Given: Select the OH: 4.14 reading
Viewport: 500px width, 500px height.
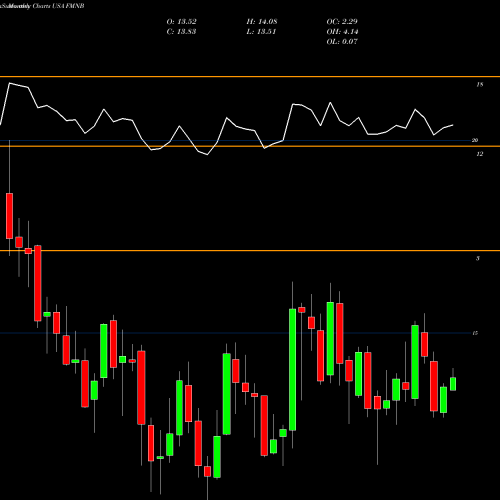Looking at the screenshot, I should (x=342, y=32).
